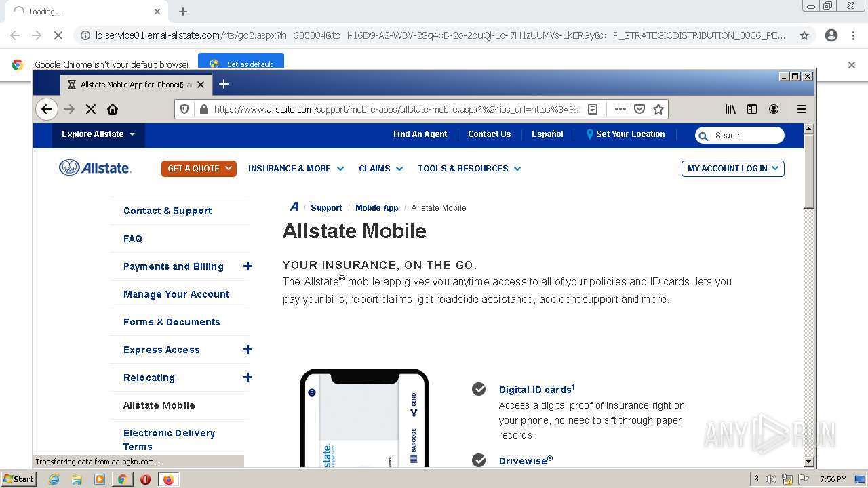
Task: Click Find An Agent link
Action: (420, 134)
